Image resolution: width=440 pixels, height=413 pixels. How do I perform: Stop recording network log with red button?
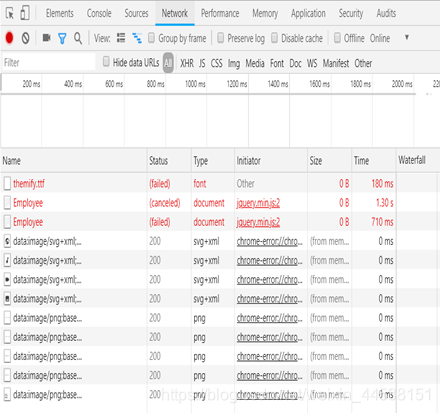(x=9, y=38)
